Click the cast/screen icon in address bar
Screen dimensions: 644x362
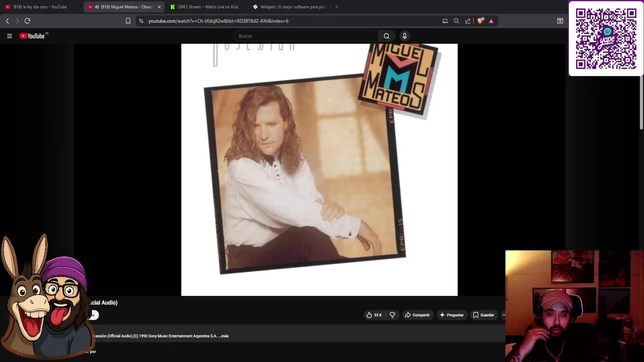(445, 21)
